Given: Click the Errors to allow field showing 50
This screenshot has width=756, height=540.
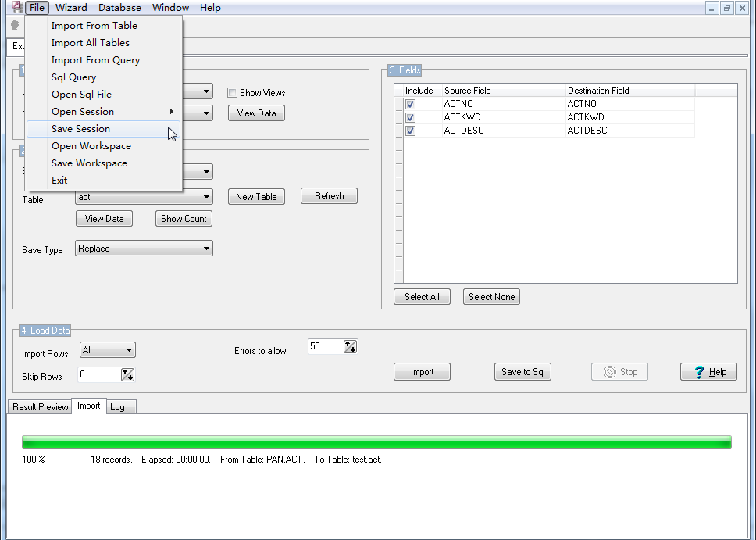Looking at the screenshot, I should (326, 346).
